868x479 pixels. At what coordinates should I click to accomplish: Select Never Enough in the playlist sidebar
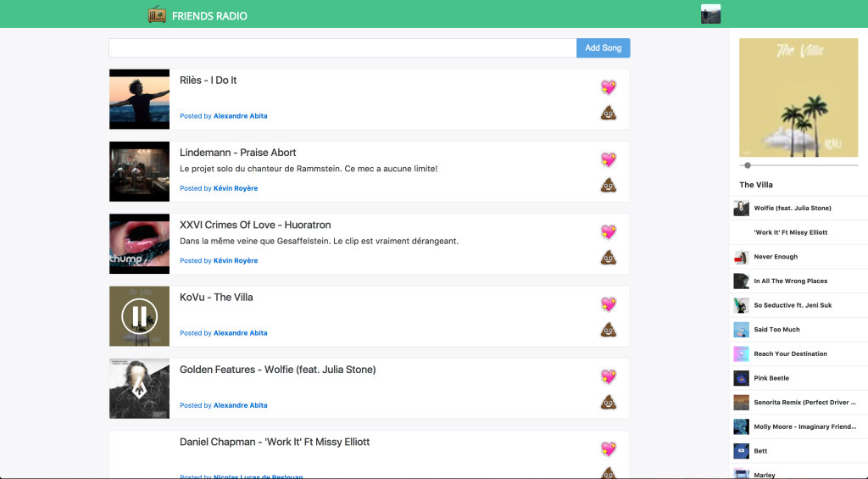point(775,257)
